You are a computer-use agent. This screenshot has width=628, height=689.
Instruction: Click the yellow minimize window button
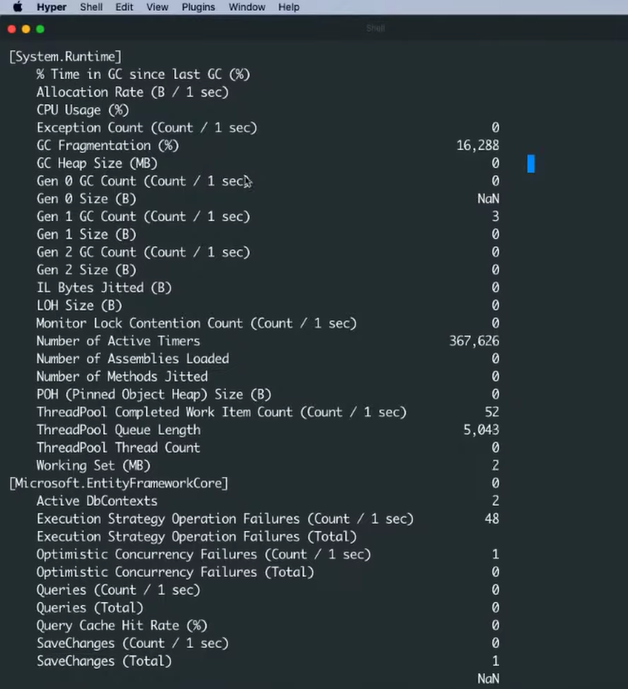pos(26,29)
